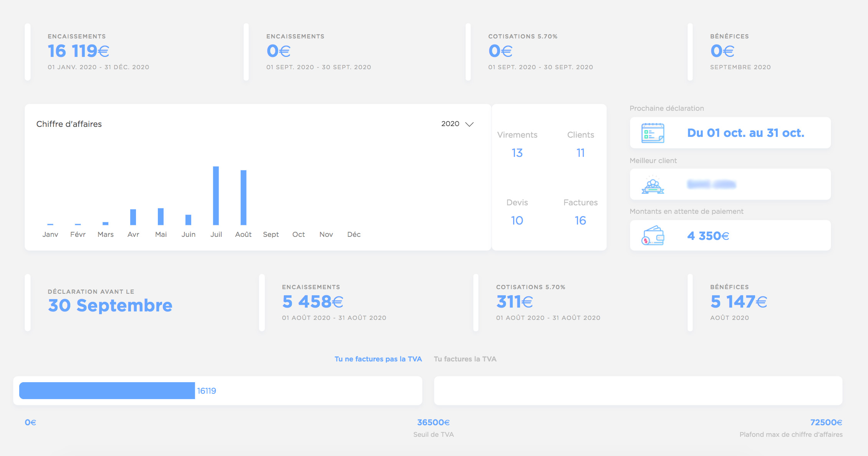Switch to 'Tu factures la TVA'
Viewport: 868px width, 456px height.
point(465,359)
